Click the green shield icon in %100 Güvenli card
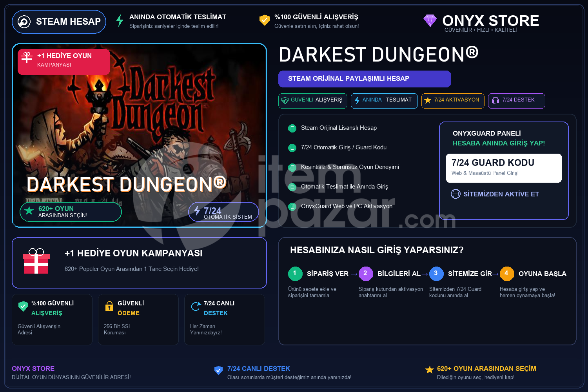 23,306
